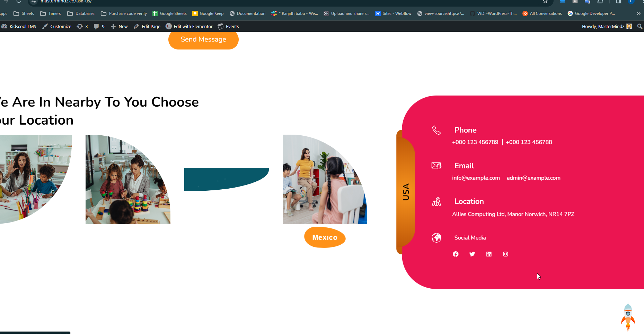This screenshot has width=644, height=334.
Task: Click Edit with Elementor
Action: (x=189, y=26)
